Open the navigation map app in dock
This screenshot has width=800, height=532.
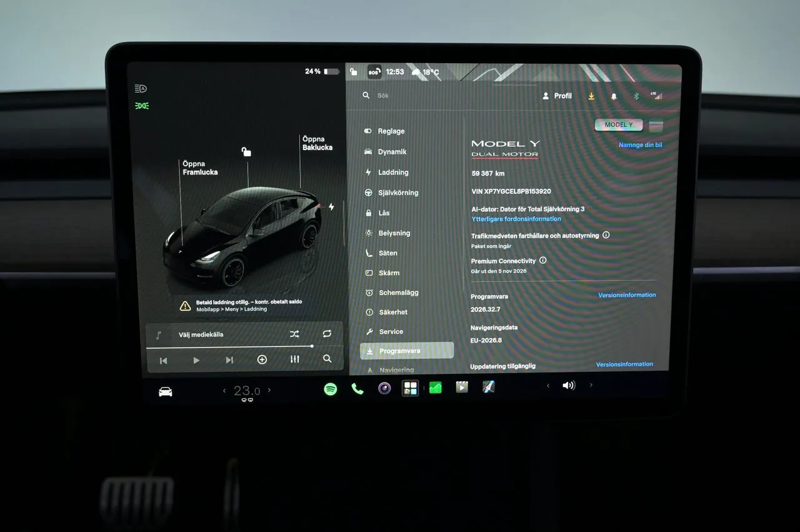pyautogui.click(x=489, y=387)
